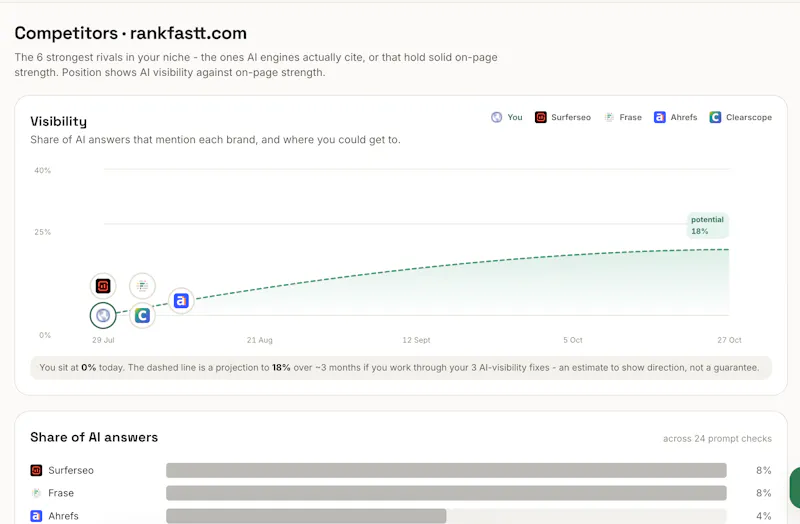800x524 pixels.
Task: Click the '12 Sept' axis date label
Action: [416, 340]
